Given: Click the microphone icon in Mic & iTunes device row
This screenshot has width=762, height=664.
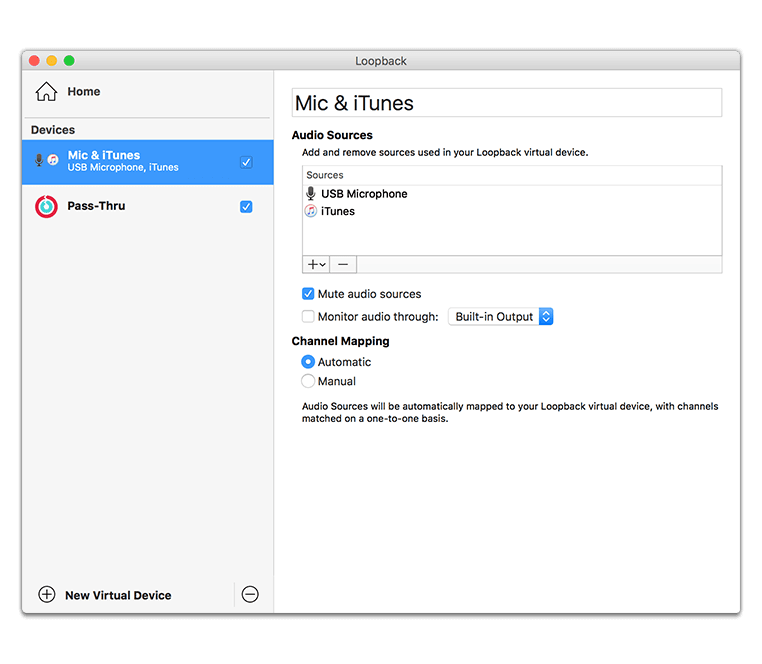Looking at the screenshot, I should click(39, 160).
